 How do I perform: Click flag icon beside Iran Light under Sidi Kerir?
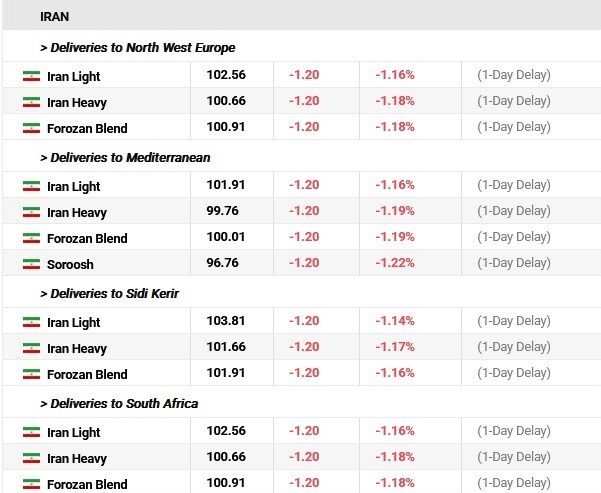tap(31, 322)
